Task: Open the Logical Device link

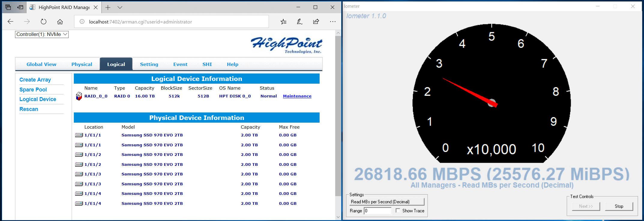Action: (x=38, y=99)
